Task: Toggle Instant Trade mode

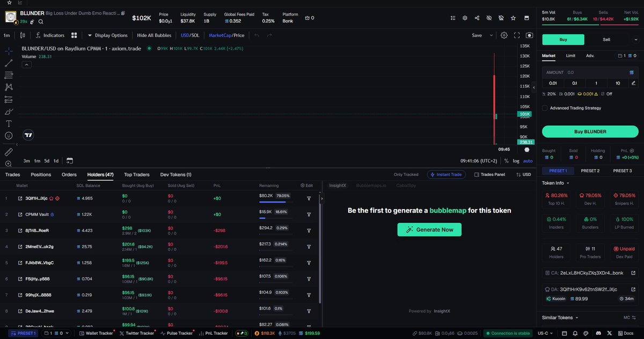Action: [447, 175]
